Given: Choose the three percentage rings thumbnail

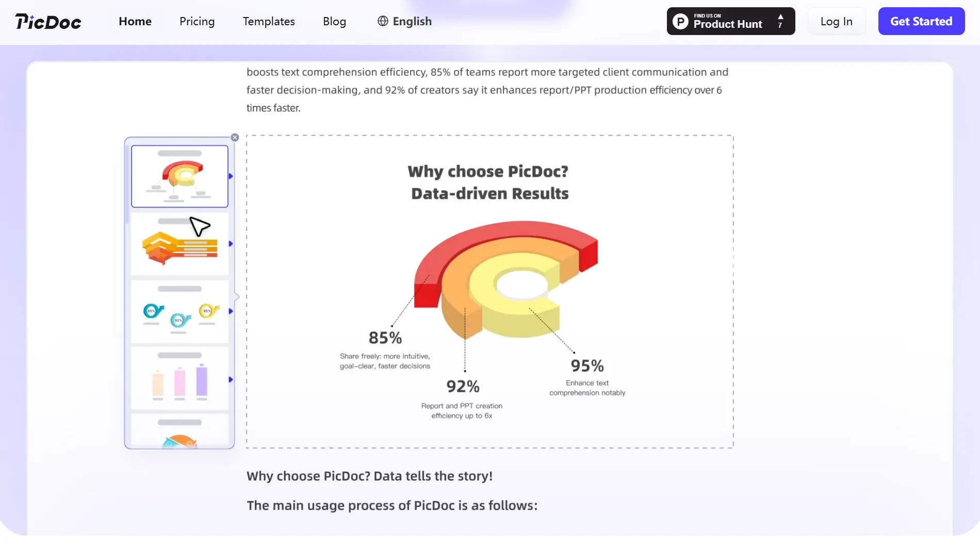Looking at the screenshot, I should [179, 311].
